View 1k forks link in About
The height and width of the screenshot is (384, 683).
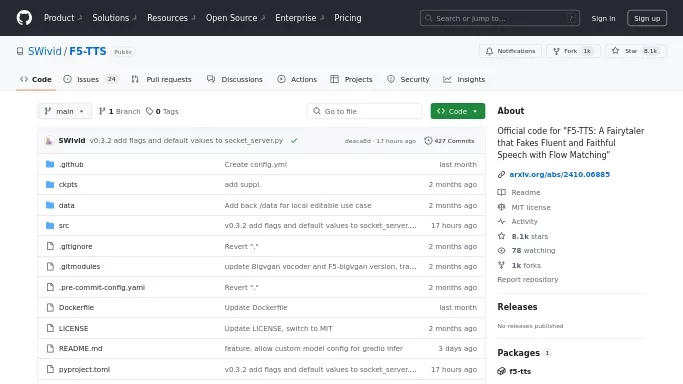pyautogui.click(x=519, y=265)
